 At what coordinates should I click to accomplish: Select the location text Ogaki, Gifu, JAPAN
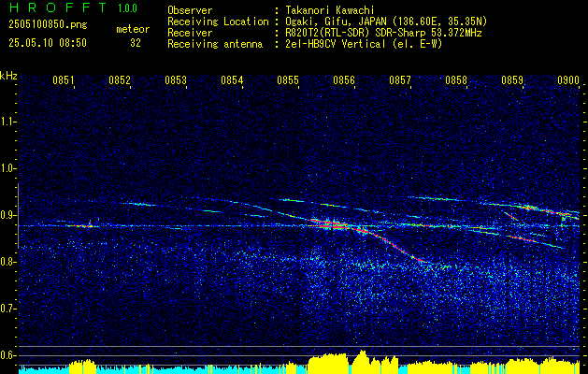[334, 22]
